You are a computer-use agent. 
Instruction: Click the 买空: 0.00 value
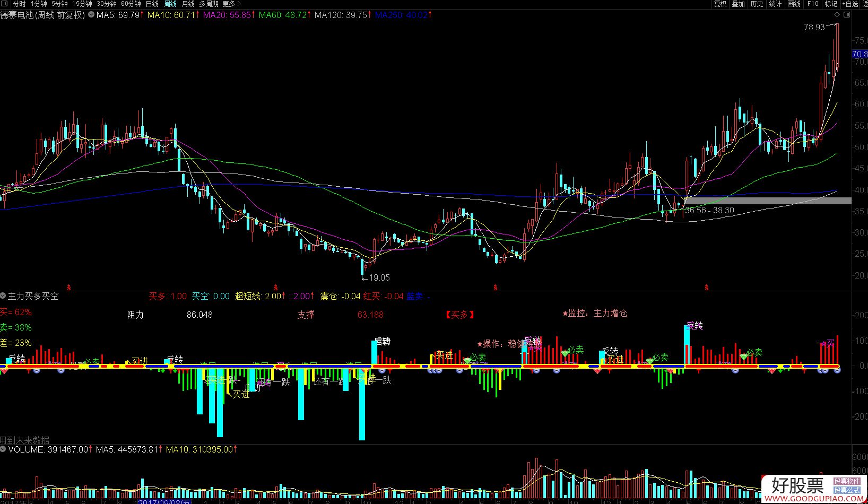coord(211,296)
